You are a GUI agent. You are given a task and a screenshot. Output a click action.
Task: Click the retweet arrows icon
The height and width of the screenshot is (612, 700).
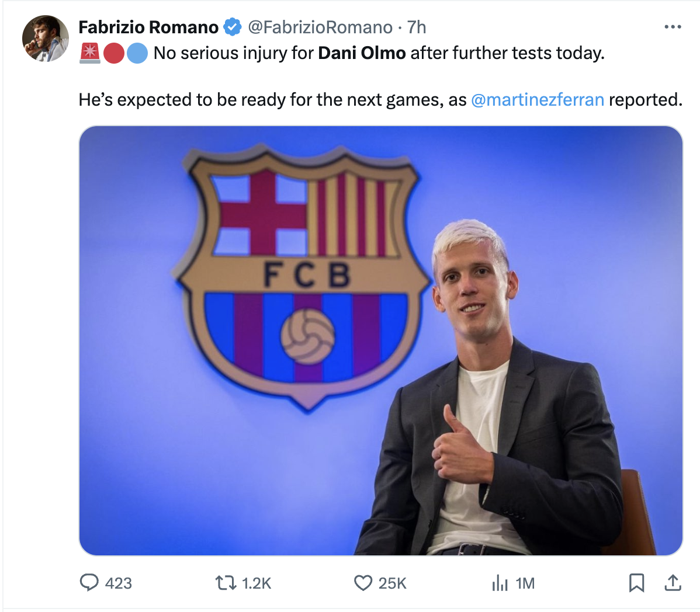click(226, 583)
